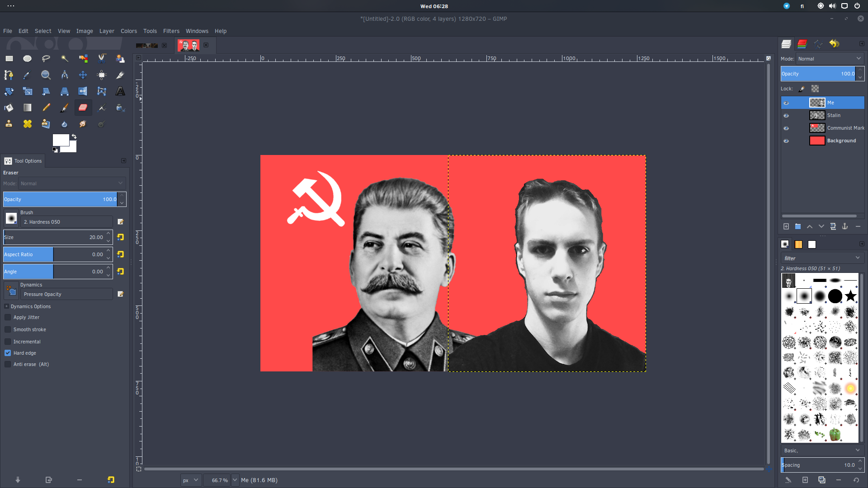
Task: Toggle Background layer visibility eye
Action: 786,141
